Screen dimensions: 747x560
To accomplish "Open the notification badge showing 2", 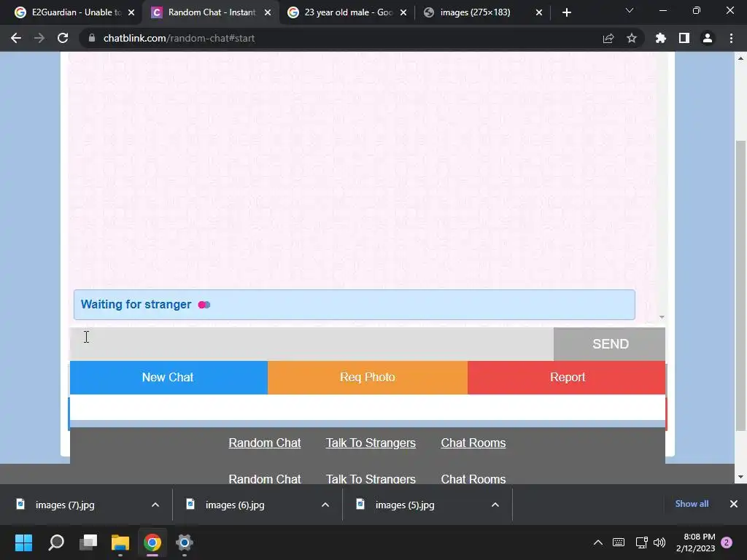I will [727, 542].
